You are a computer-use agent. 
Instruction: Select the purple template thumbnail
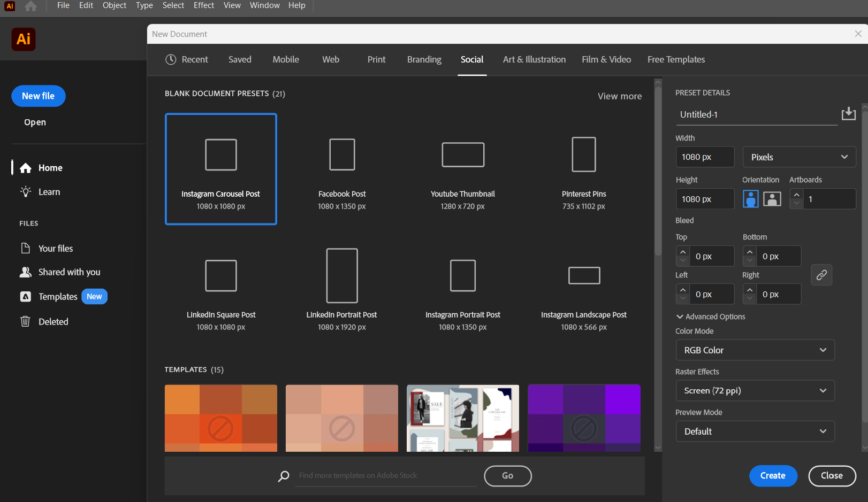tap(584, 418)
